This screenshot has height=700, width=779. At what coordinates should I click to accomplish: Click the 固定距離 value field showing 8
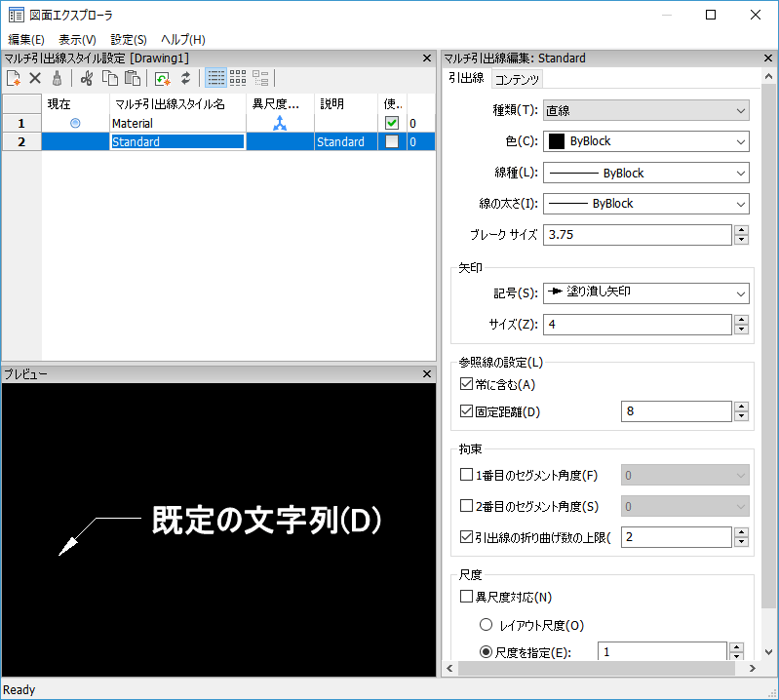coord(677,411)
